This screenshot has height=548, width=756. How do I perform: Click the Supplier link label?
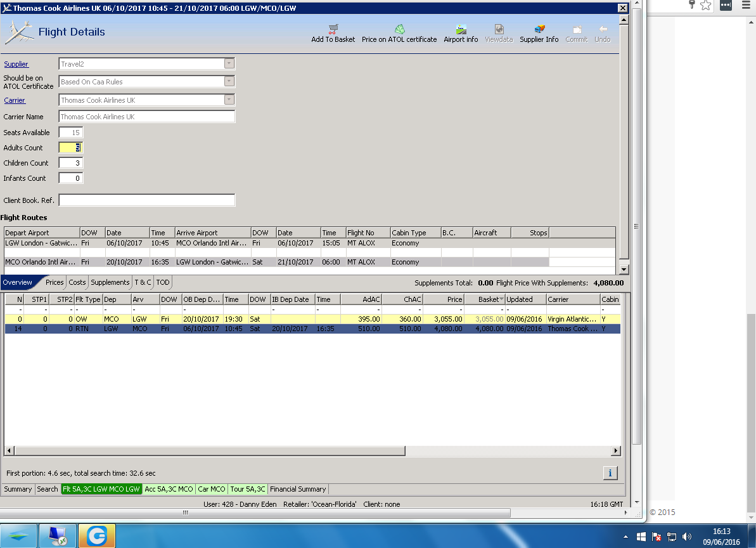pos(16,64)
